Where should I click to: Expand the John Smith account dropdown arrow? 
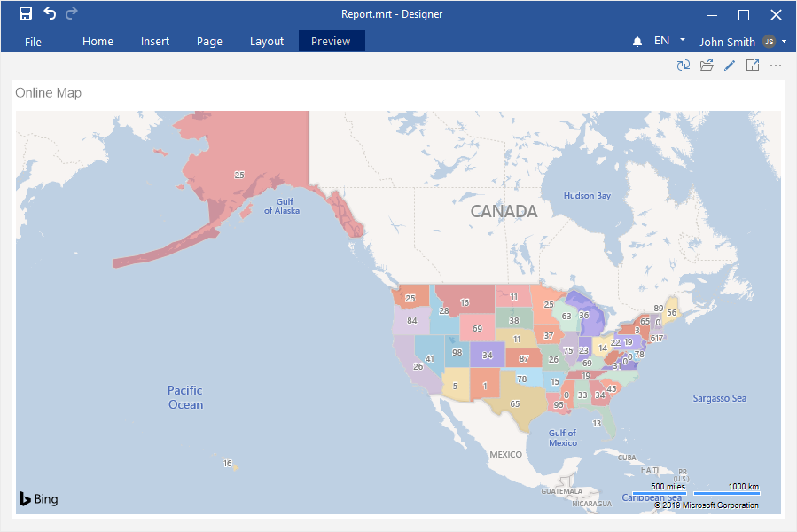point(785,41)
